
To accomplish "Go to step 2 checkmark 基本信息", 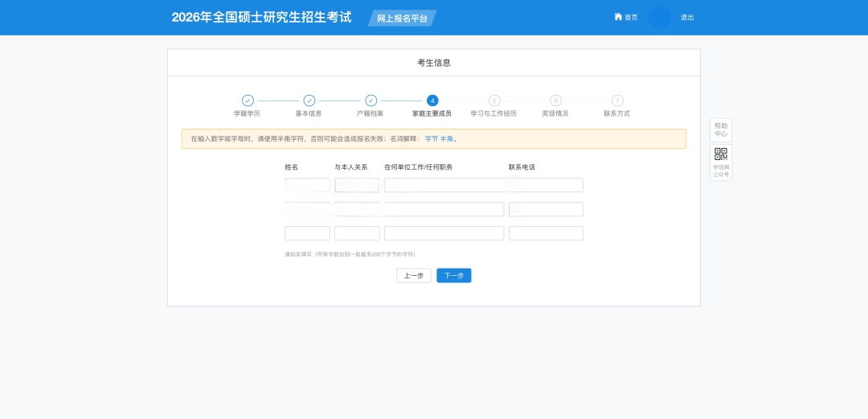I will 309,101.
